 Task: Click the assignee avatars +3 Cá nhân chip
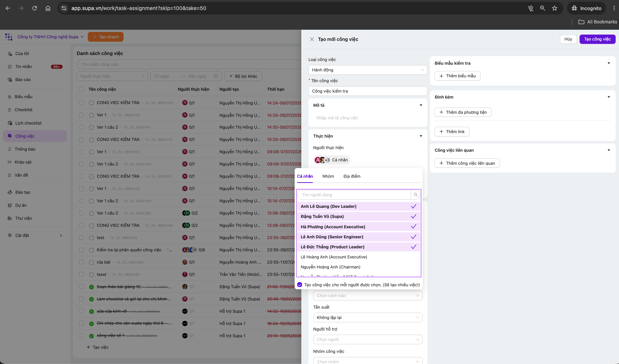(x=332, y=160)
